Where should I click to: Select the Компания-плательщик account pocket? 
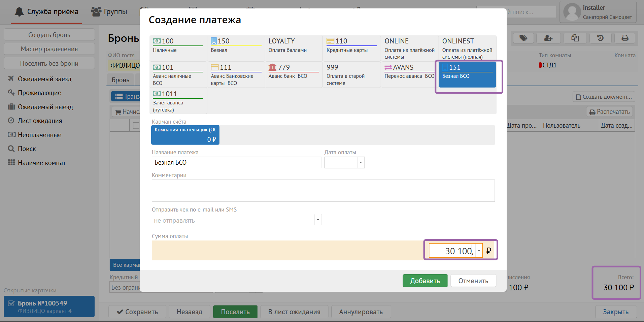coord(185,135)
